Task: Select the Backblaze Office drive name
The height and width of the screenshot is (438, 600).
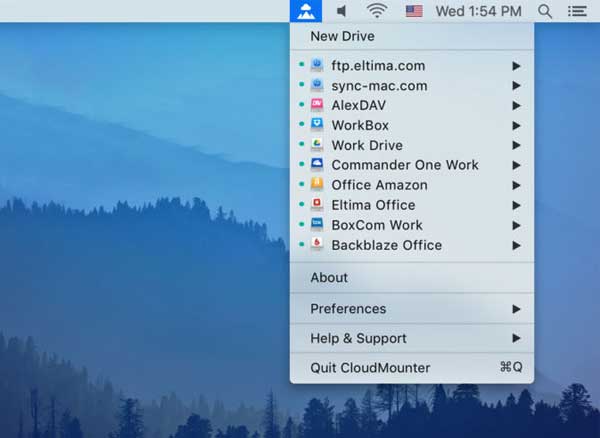Action: (x=387, y=245)
